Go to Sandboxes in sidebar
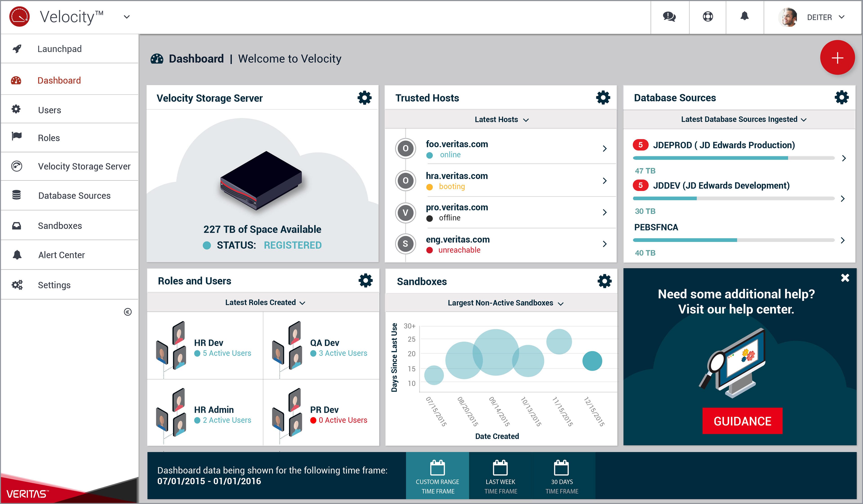Image resolution: width=863 pixels, height=504 pixels. coord(60,226)
